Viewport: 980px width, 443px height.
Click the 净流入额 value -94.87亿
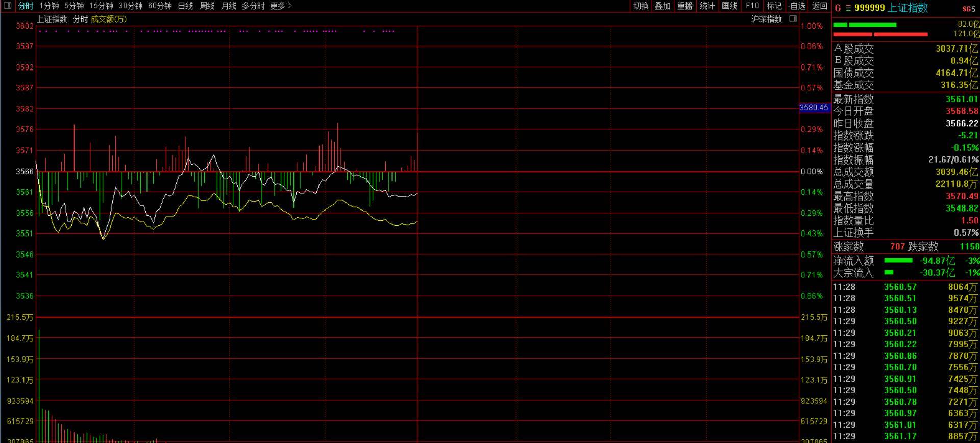click(937, 261)
